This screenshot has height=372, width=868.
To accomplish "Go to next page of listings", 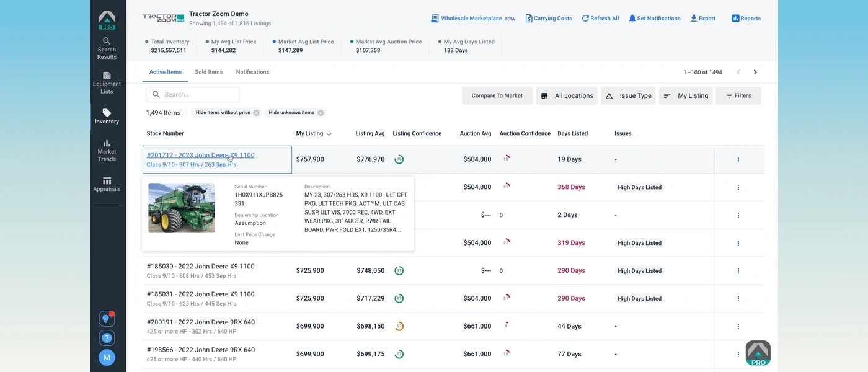I will coord(755,73).
